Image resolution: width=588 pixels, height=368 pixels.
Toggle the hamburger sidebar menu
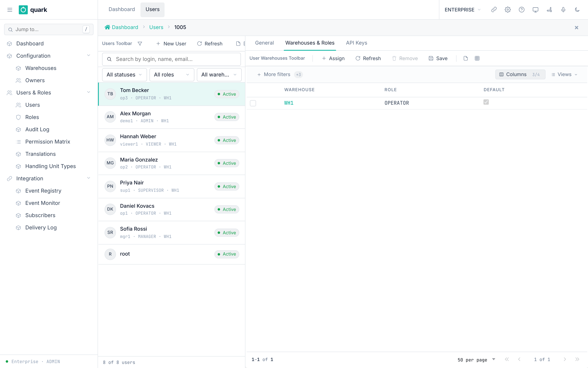10,10
